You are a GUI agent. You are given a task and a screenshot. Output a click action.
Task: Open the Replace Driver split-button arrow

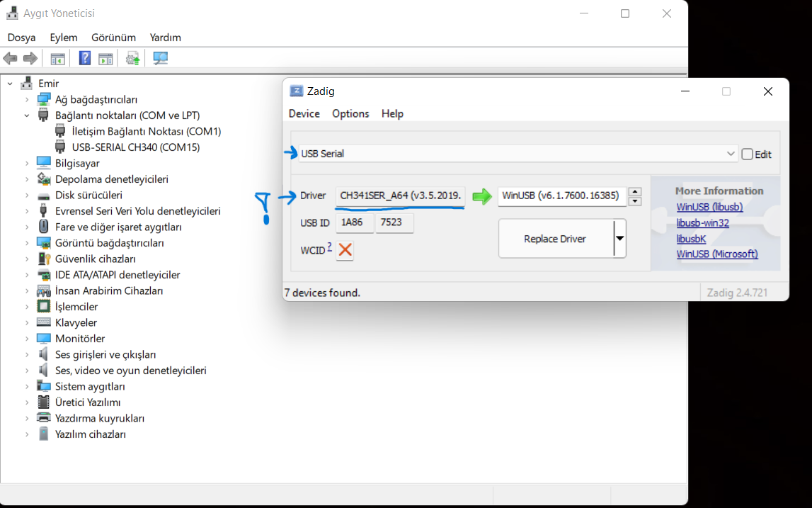tap(619, 238)
